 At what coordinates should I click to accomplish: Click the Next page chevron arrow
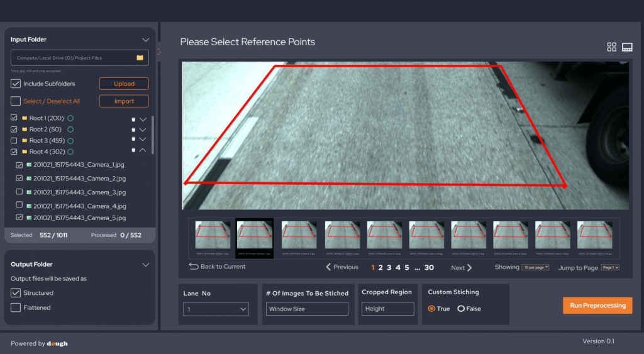coord(469,268)
